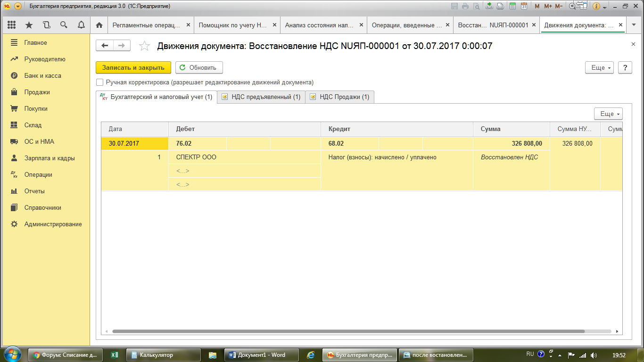Open Favorites star in top panel
The height and width of the screenshot is (362, 644).
pos(29,25)
